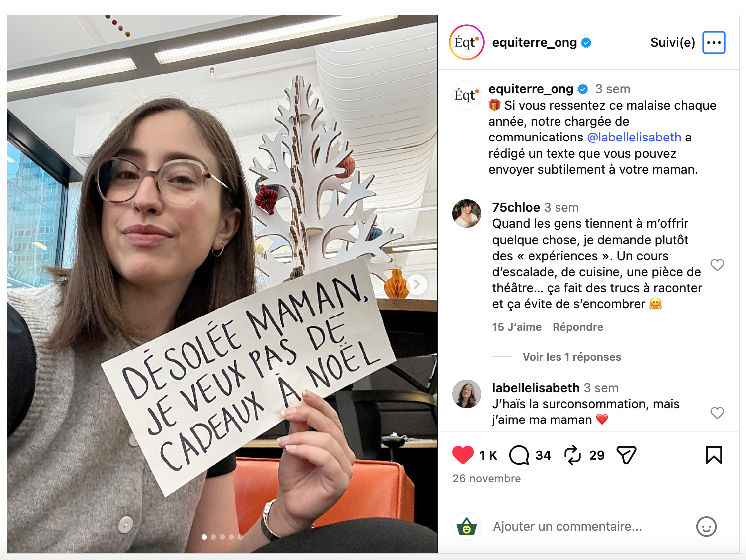This screenshot has width=746, height=560.
Task: Unlike the post with red heart
Action: coord(463,455)
